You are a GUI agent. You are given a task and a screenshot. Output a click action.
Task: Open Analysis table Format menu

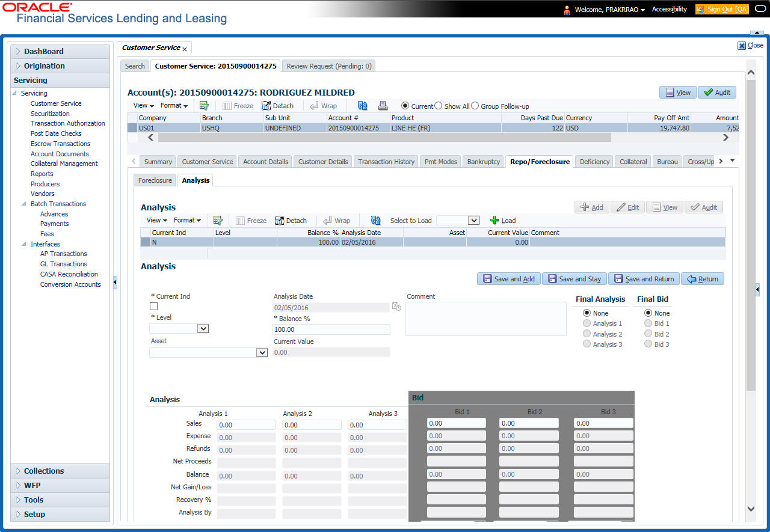[188, 220]
